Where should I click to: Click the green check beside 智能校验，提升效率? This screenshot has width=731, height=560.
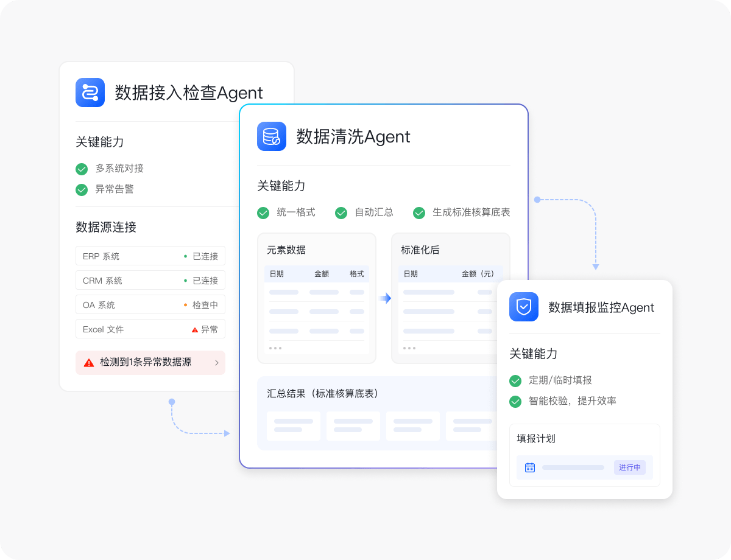point(515,401)
